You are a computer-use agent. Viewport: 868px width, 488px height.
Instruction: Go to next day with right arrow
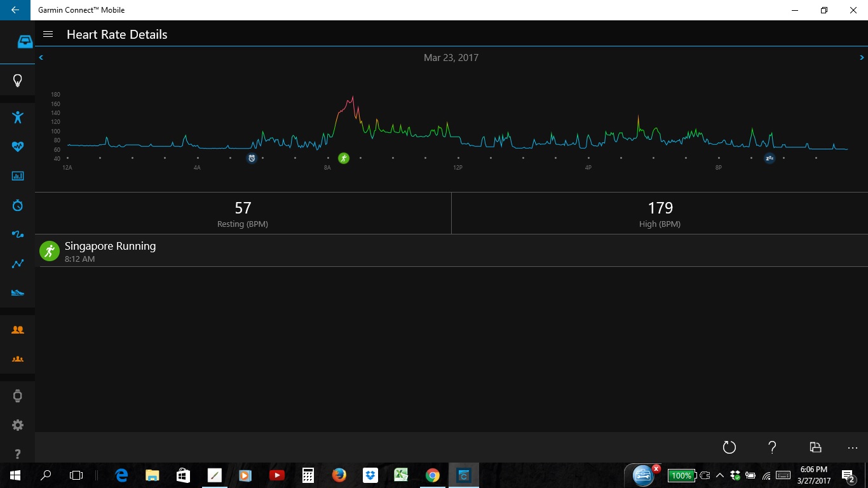tap(862, 58)
